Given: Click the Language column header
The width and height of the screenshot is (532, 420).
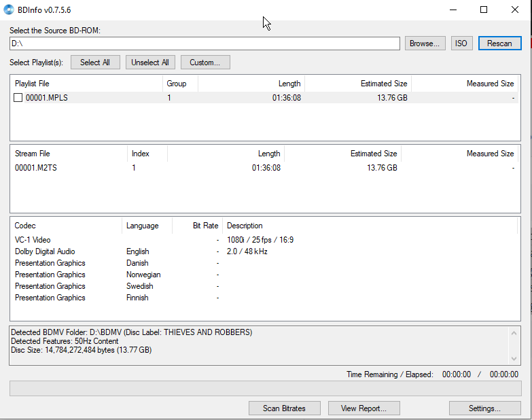Looking at the screenshot, I should 147,226.
